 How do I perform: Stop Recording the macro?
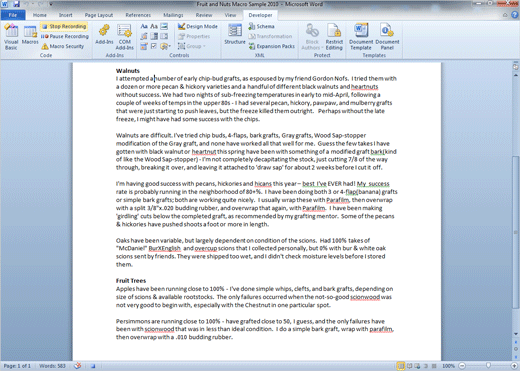64,26
